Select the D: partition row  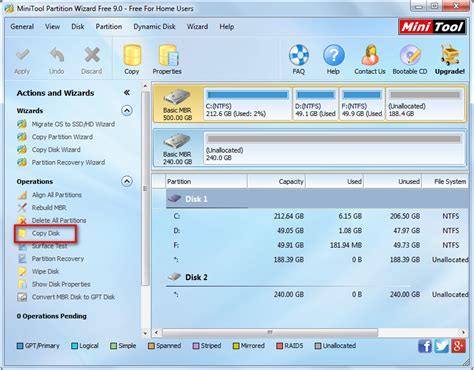click(317, 230)
